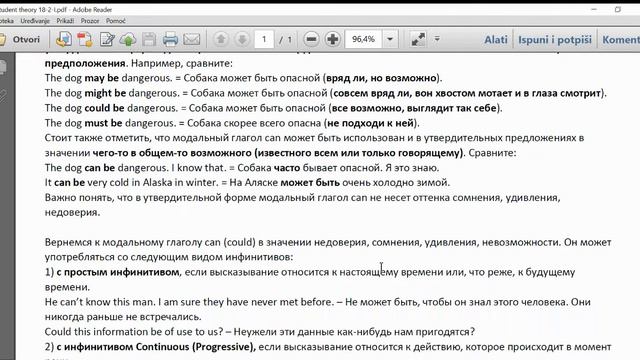
Task: Click the edit/sign document icon
Action: (107, 39)
